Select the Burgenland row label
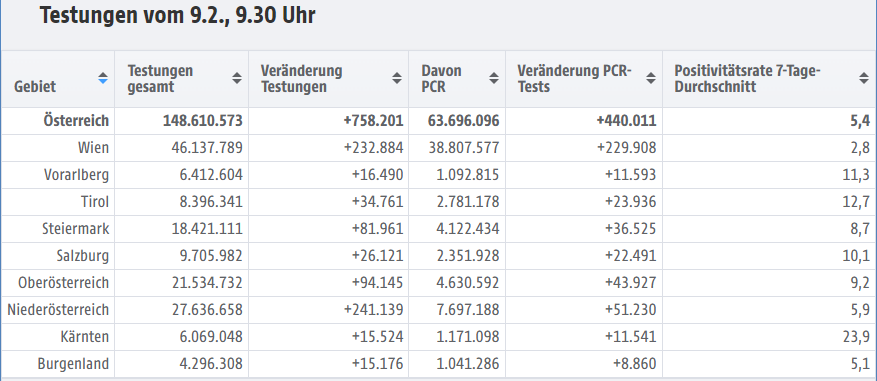The image size is (877, 381). (73, 364)
